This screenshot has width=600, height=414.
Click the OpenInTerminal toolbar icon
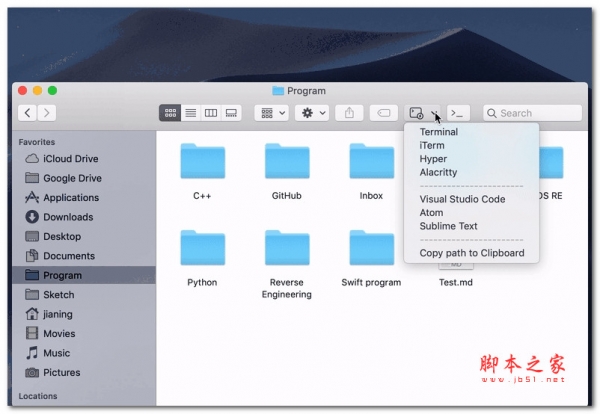point(416,113)
